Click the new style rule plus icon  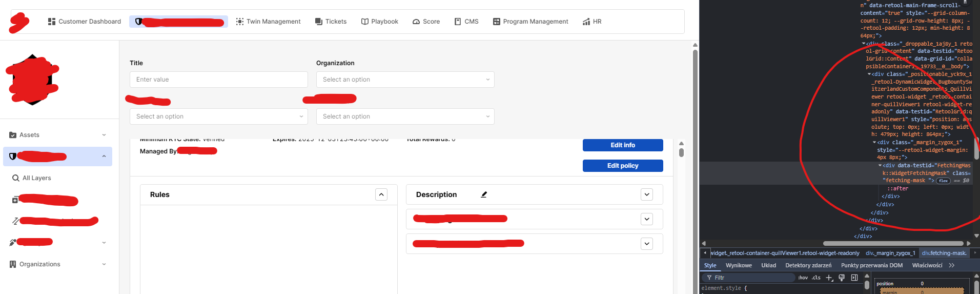tap(829, 278)
